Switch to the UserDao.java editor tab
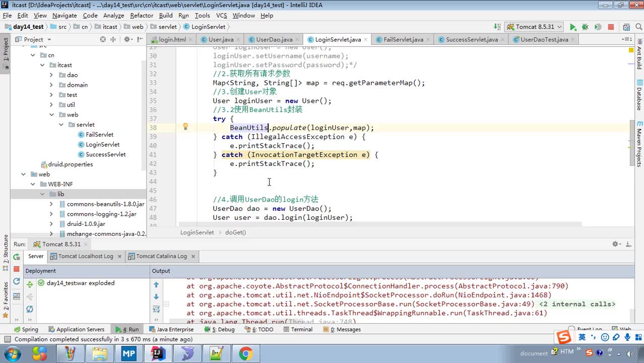This screenshot has width=644, height=363. (274, 39)
